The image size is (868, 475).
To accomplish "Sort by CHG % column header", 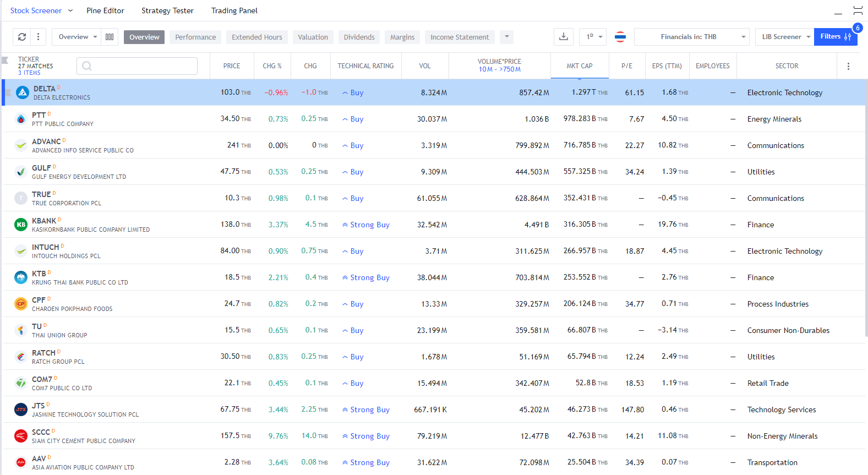I will pos(272,66).
